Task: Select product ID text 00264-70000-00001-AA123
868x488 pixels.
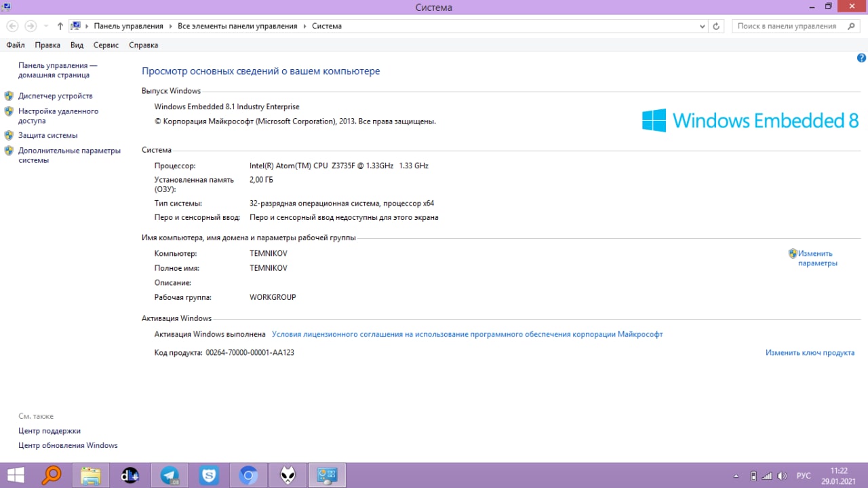Action: tap(250, 352)
